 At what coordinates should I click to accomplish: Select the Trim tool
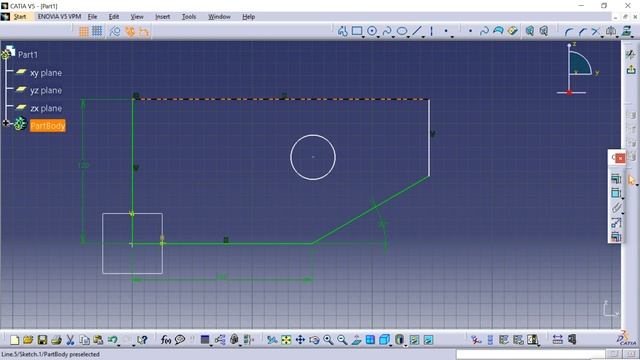pos(596,31)
